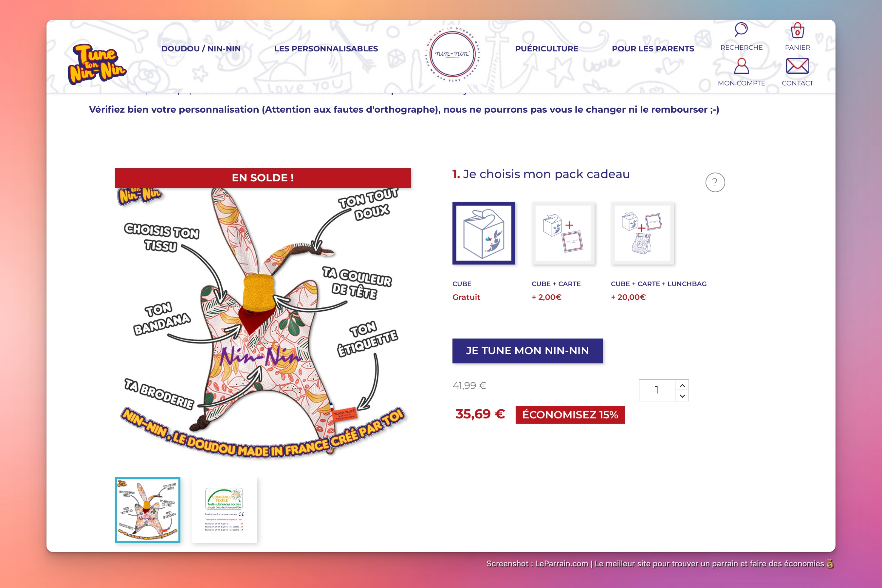Click the Je Tune Mon Nin-Nin button

click(527, 351)
